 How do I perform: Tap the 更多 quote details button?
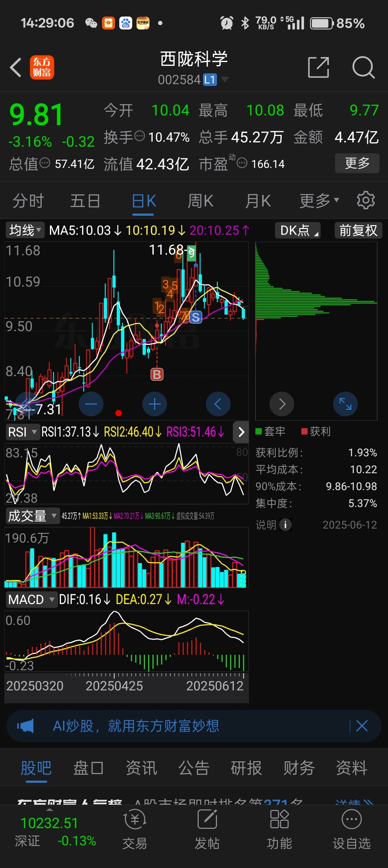[357, 163]
